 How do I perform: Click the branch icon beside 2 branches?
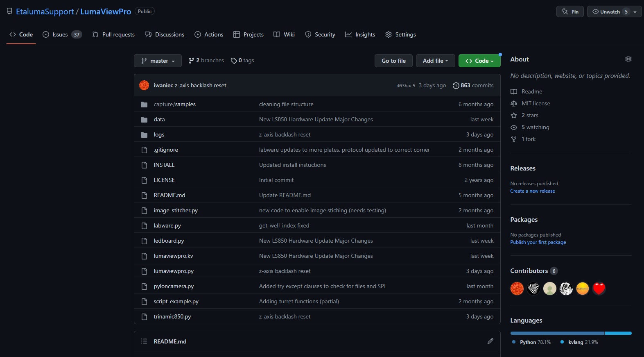(x=191, y=61)
